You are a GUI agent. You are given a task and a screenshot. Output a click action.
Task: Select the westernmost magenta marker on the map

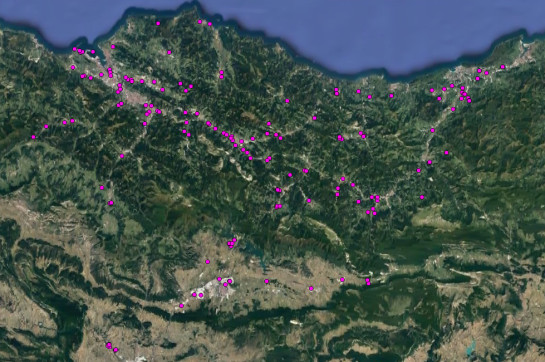pos(33,137)
